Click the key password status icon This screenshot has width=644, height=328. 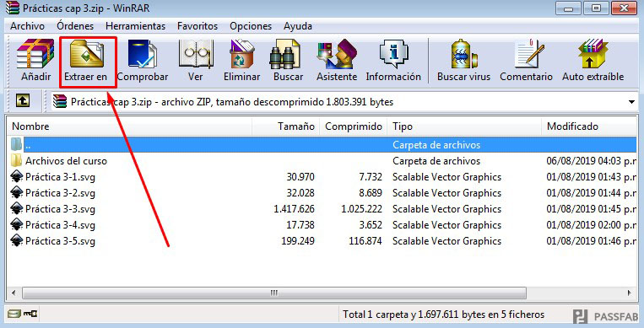30,314
